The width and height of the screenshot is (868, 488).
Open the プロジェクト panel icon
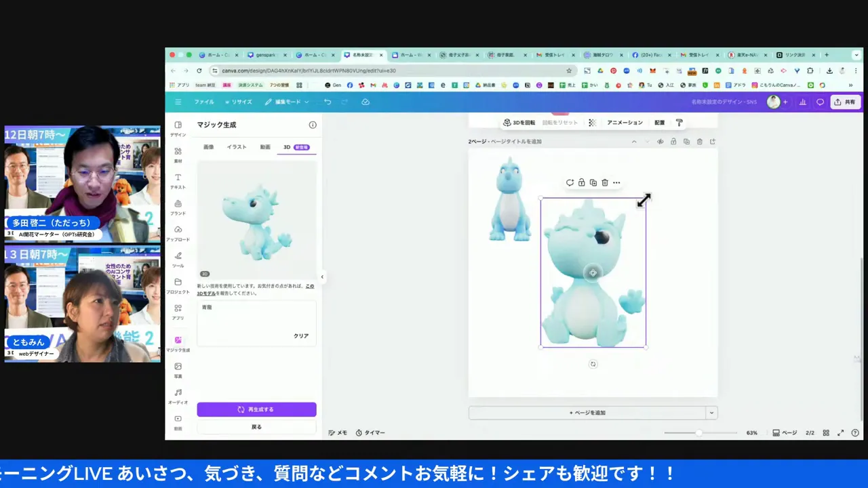click(178, 283)
